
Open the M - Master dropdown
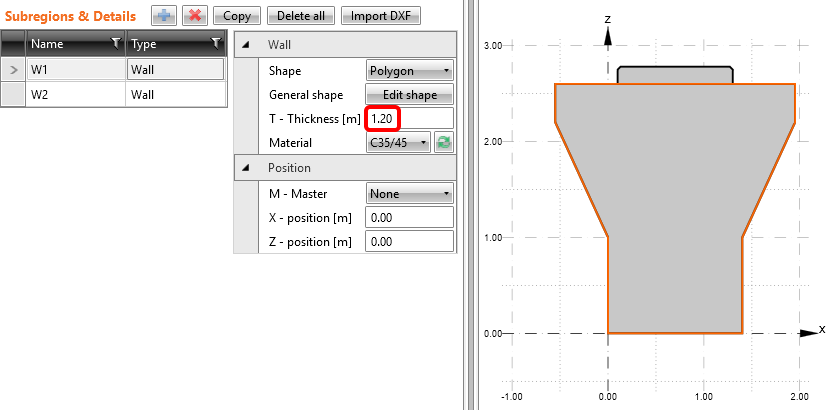[410, 193]
